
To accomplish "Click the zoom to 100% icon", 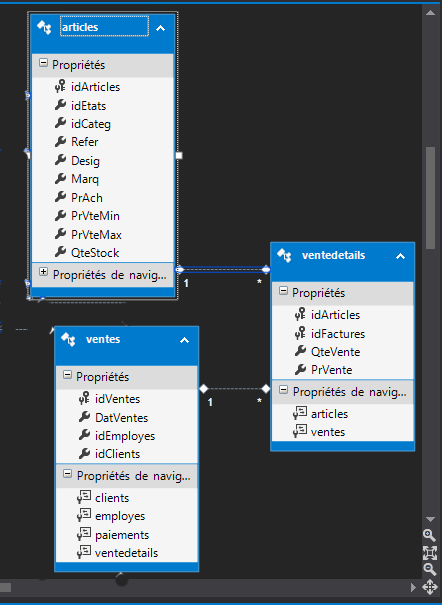I will (x=429, y=553).
